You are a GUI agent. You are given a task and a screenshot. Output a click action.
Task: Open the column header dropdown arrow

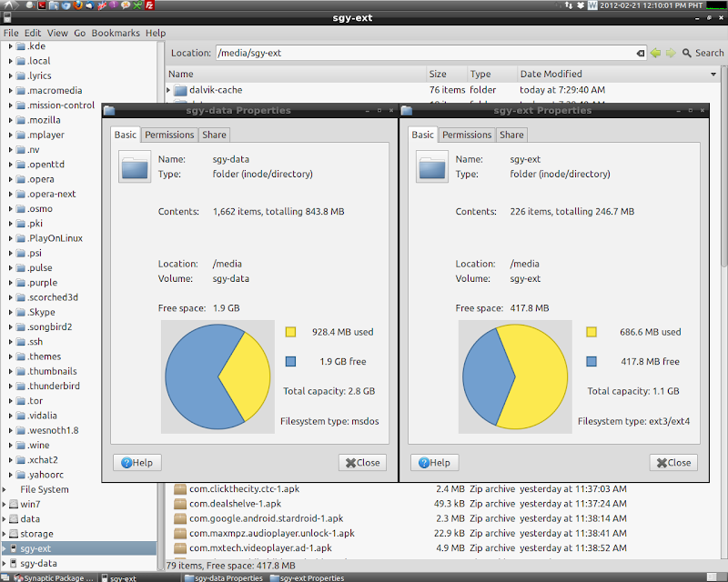coord(713,75)
